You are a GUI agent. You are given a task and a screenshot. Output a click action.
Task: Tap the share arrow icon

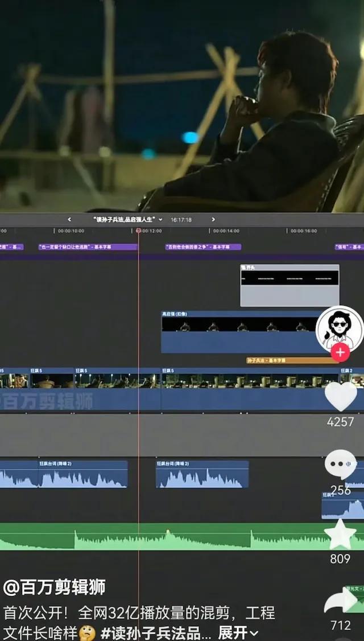point(340,603)
